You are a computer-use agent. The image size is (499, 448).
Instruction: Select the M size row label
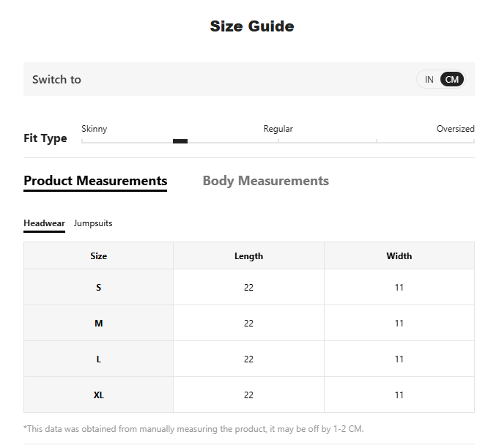point(98,324)
